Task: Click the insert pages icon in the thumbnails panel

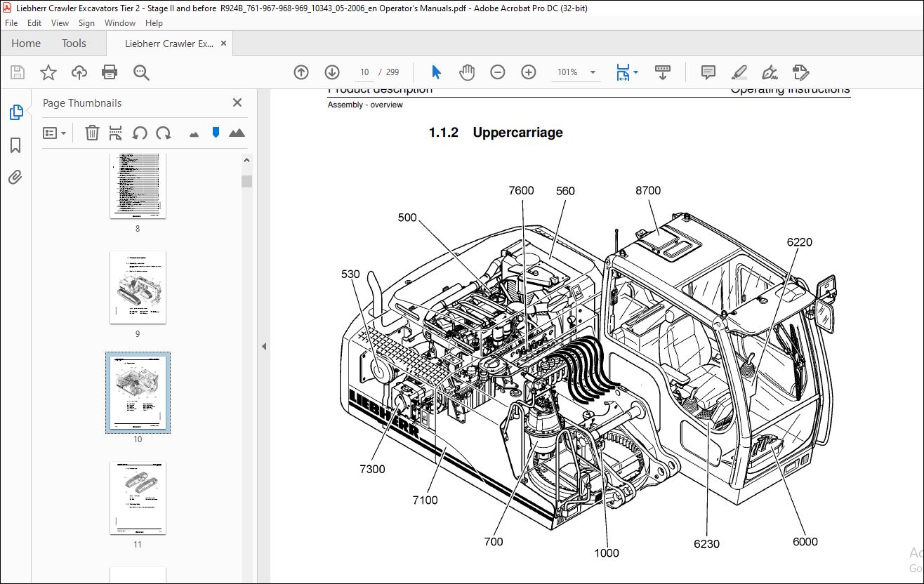Action: click(x=116, y=133)
